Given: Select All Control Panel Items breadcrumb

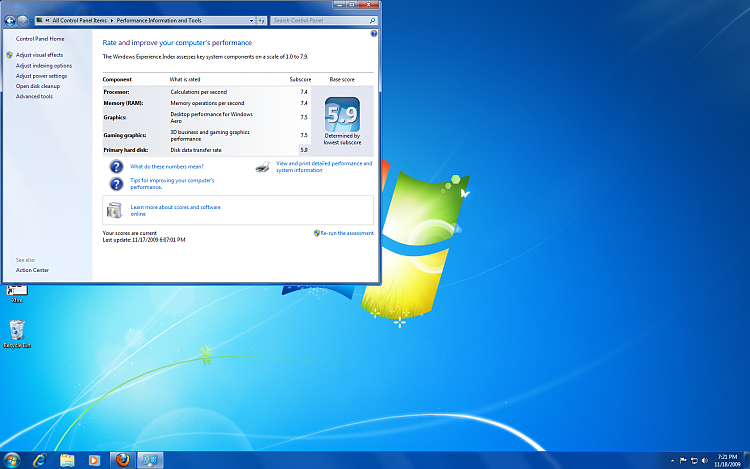Looking at the screenshot, I should [x=79, y=21].
